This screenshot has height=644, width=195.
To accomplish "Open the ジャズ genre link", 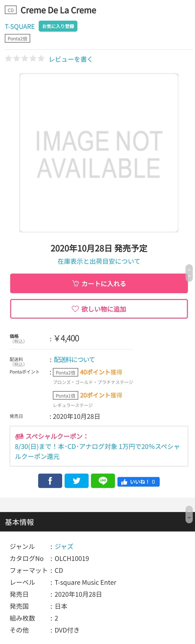I will (64, 546).
